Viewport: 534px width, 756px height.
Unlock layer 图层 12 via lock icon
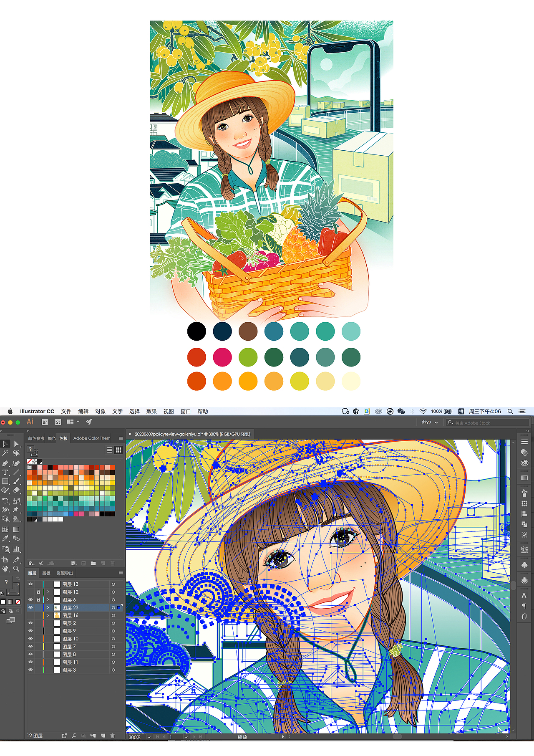(x=38, y=592)
